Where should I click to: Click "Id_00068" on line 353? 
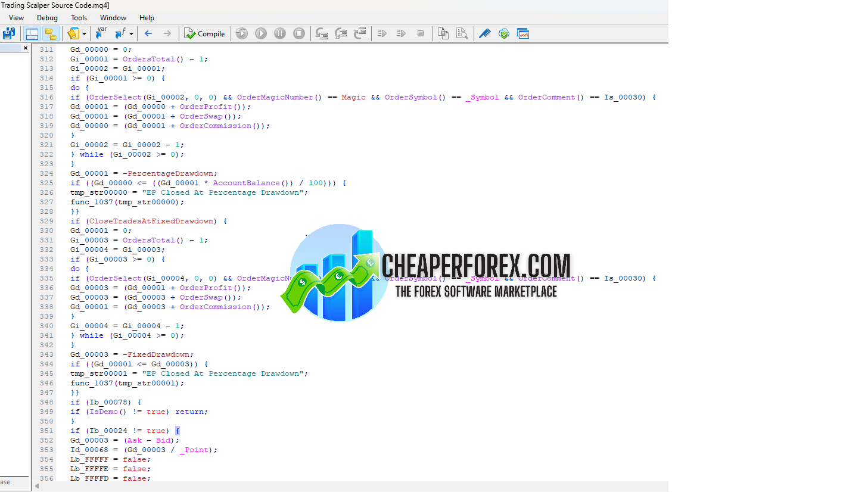89,450
